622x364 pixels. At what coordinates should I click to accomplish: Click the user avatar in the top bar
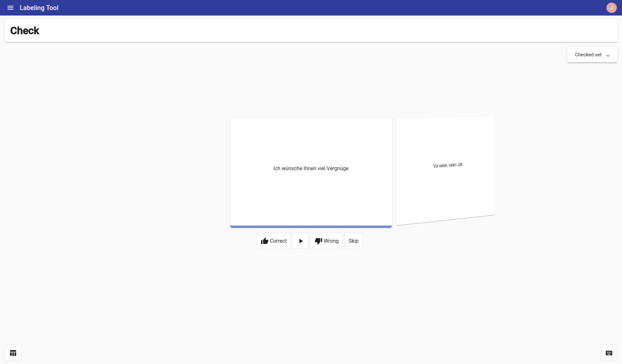[x=612, y=7]
